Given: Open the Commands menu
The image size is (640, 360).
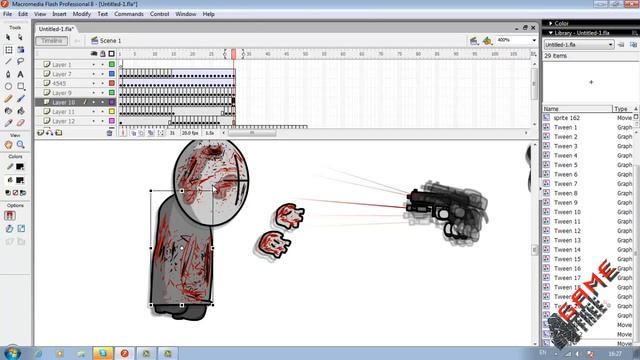Looking at the screenshot, I should [x=129, y=14].
